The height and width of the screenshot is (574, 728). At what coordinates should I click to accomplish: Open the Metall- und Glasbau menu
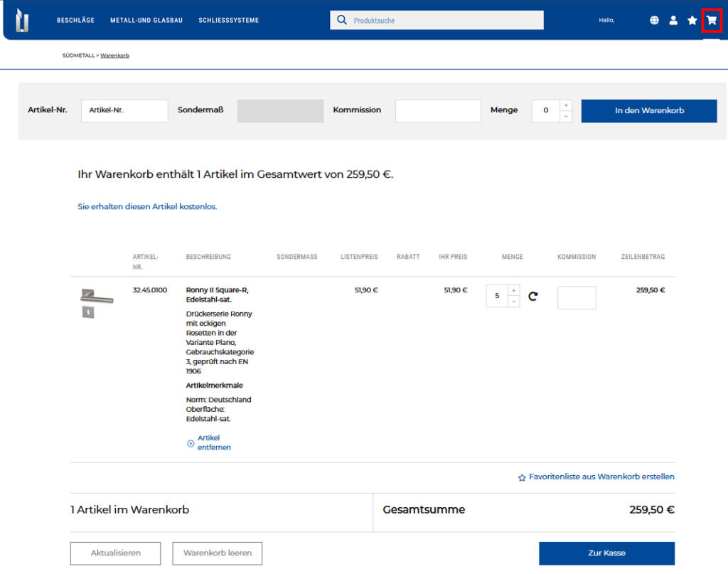coord(146,21)
